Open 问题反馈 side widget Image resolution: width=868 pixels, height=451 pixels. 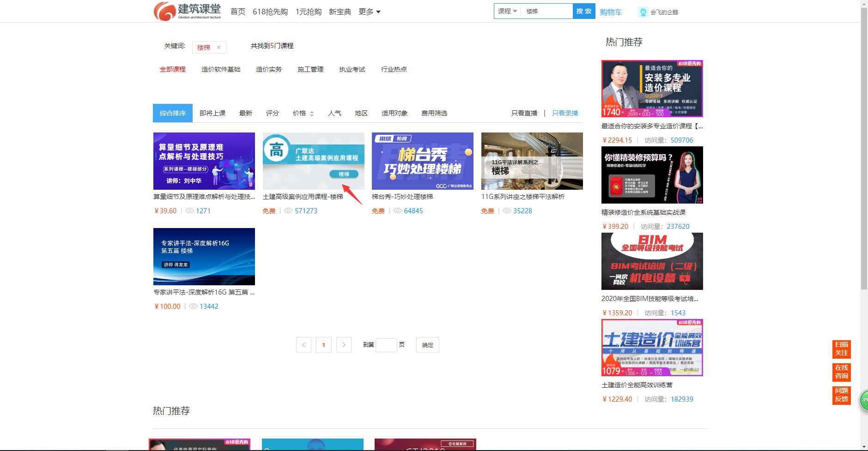click(x=841, y=395)
